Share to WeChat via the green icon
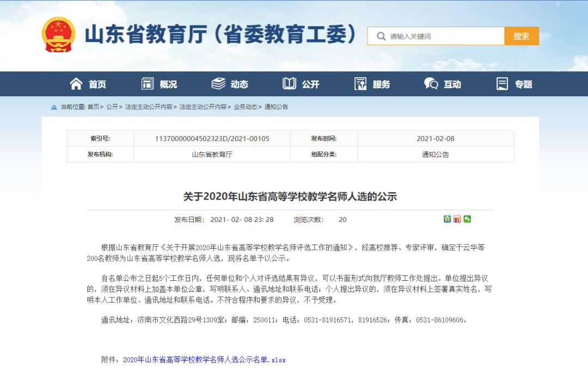Screen dimensions: 588x369 pos(467,219)
